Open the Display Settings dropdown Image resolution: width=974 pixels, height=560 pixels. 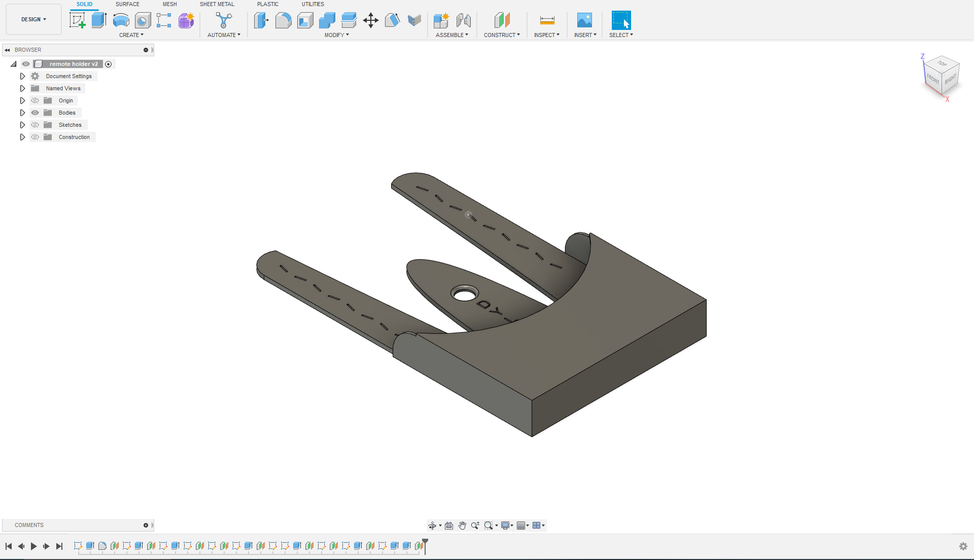click(507, 526)
